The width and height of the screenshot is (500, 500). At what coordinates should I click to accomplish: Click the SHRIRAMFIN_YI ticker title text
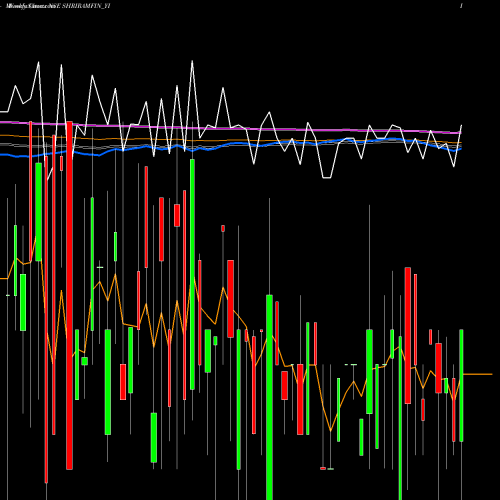coord(86,6)
